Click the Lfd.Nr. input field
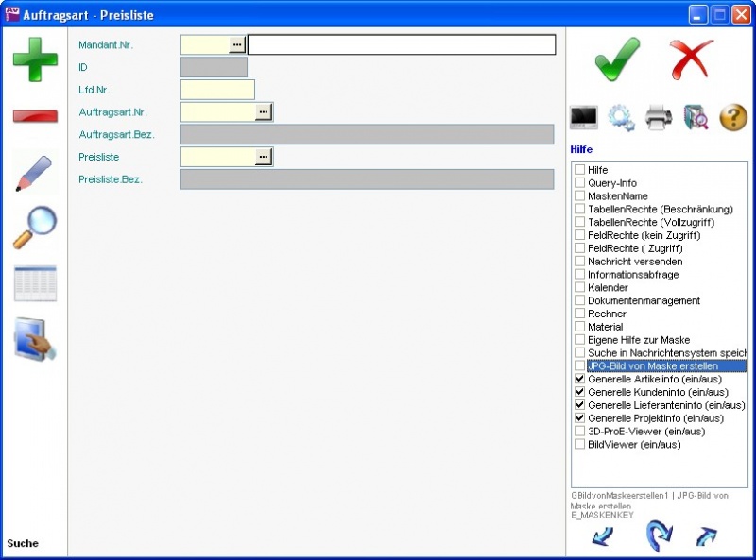This screenshot has width=756, height=560. (x=217, y=90)
